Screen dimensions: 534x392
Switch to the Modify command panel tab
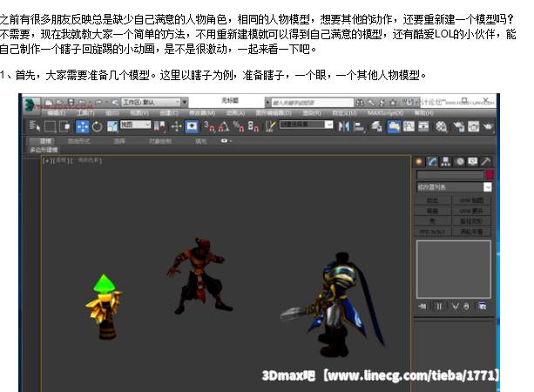click(x=432, y=162)
